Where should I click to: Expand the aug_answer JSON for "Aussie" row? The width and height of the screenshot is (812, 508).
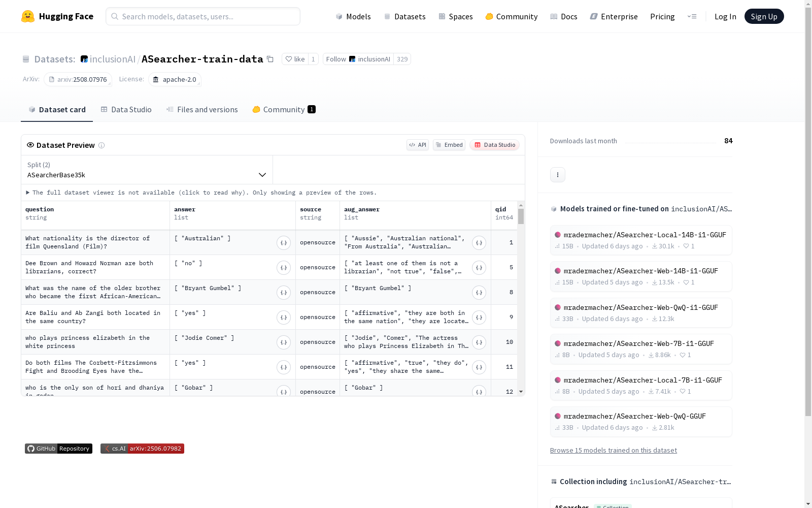click(x=479, y=243)
